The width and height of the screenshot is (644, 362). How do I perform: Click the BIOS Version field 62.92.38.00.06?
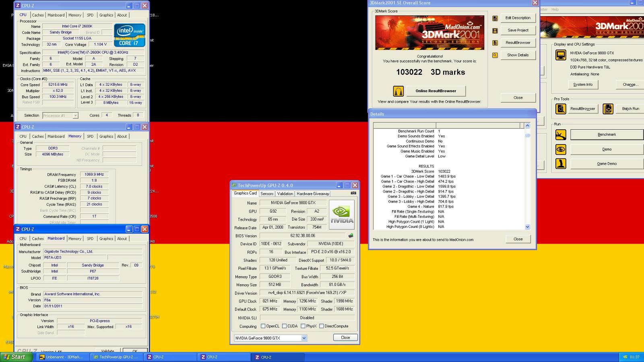pyautogui.click(x=303, y=236)
